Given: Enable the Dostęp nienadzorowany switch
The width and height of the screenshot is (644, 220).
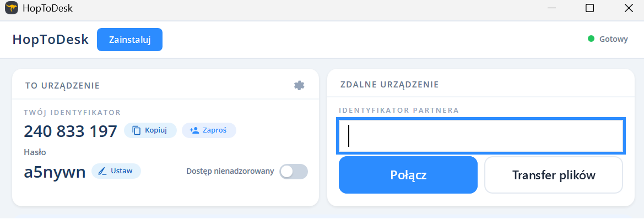Looking at the screenshot, I should click(293, 172).
